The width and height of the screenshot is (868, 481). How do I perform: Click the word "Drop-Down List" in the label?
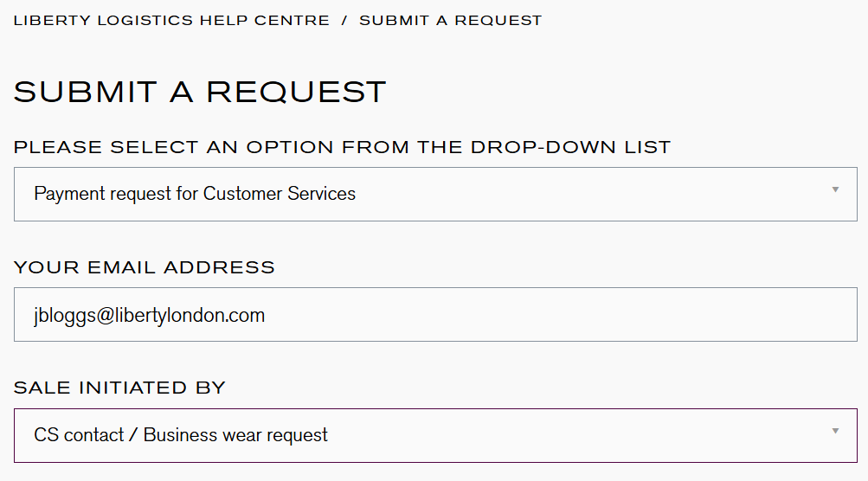(x=570, y=147)
